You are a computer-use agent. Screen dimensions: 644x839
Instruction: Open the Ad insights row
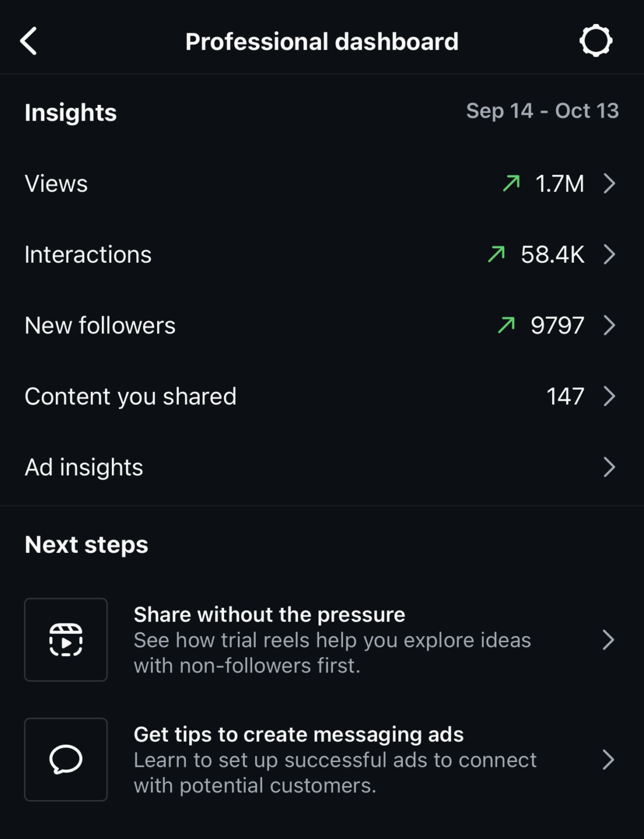point(84,467)
